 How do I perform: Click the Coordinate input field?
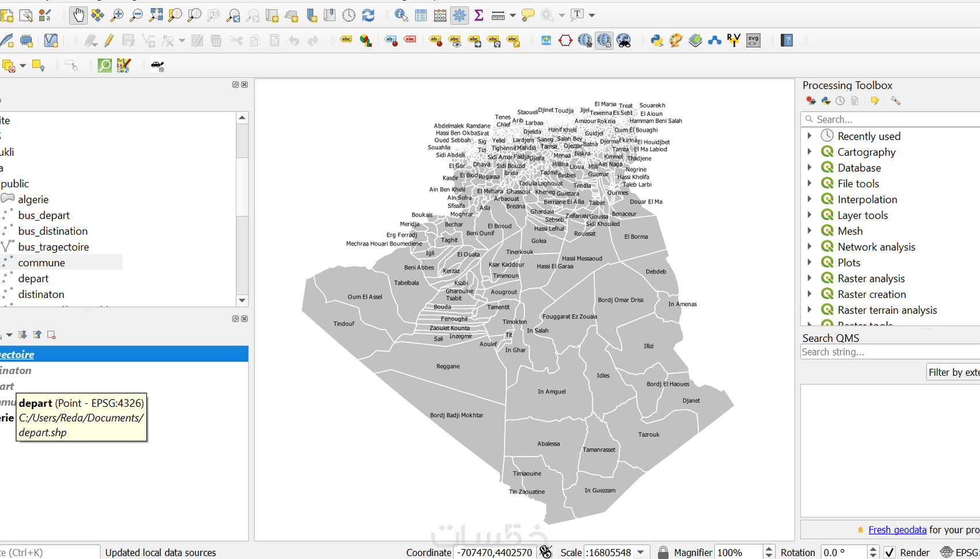pyautogui.click(x=495, y=552)
